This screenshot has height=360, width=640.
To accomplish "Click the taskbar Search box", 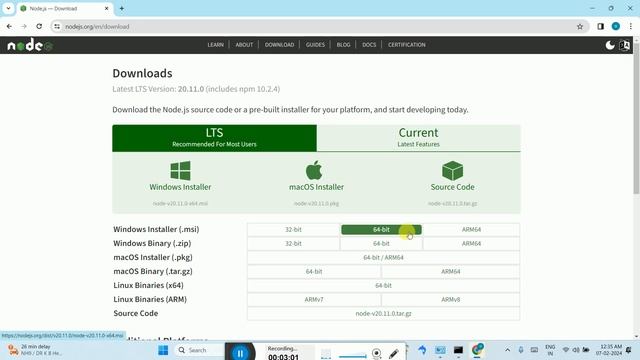I will tap(200, 350).
